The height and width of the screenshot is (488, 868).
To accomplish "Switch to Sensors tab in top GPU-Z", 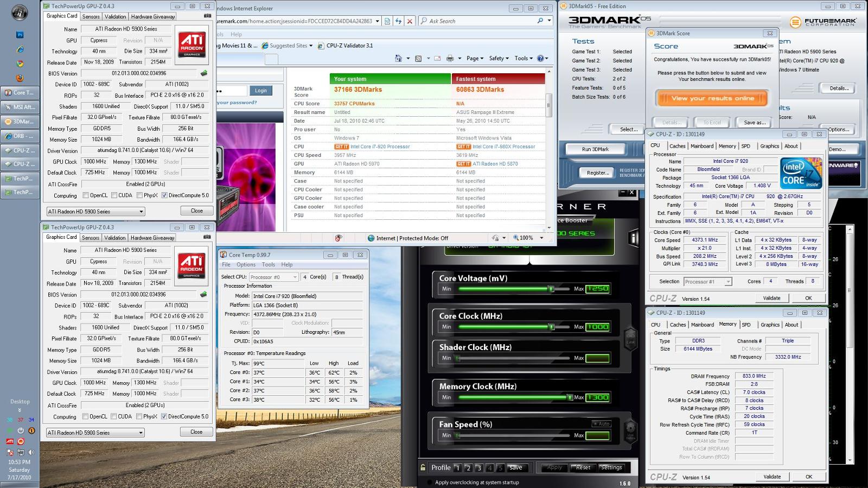I will click(x=91, y=16).
